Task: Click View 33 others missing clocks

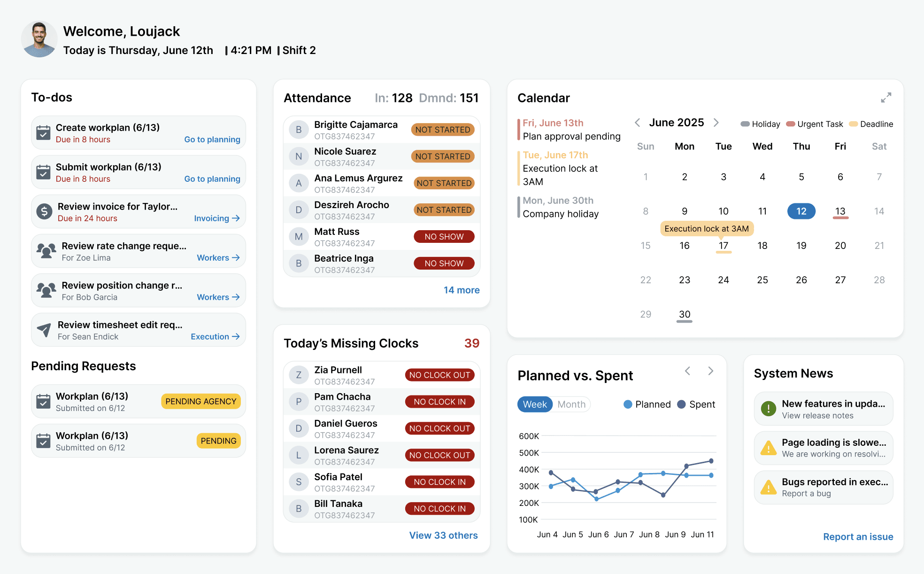Action: [443, 535]
